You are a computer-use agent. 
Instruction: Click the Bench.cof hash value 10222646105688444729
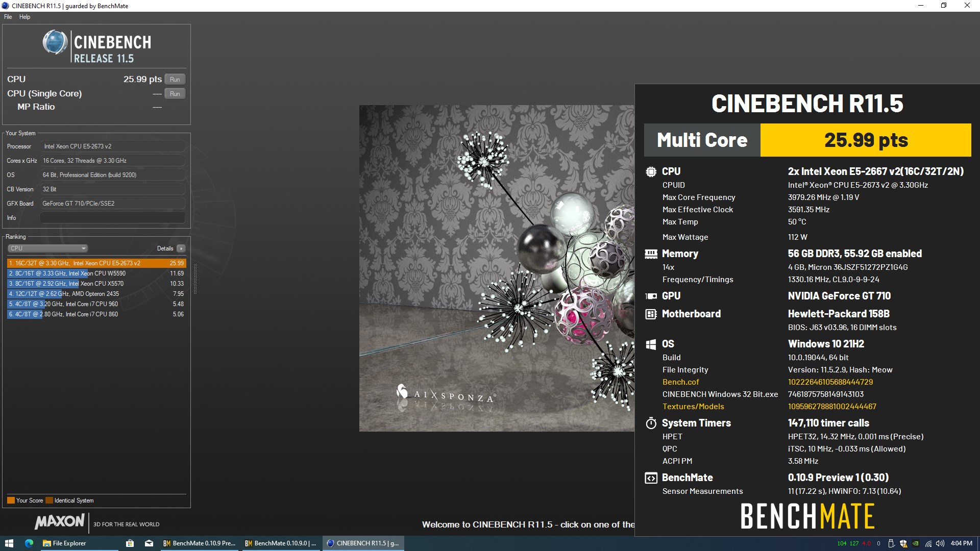pyautogui.click(x=830, y=382)
